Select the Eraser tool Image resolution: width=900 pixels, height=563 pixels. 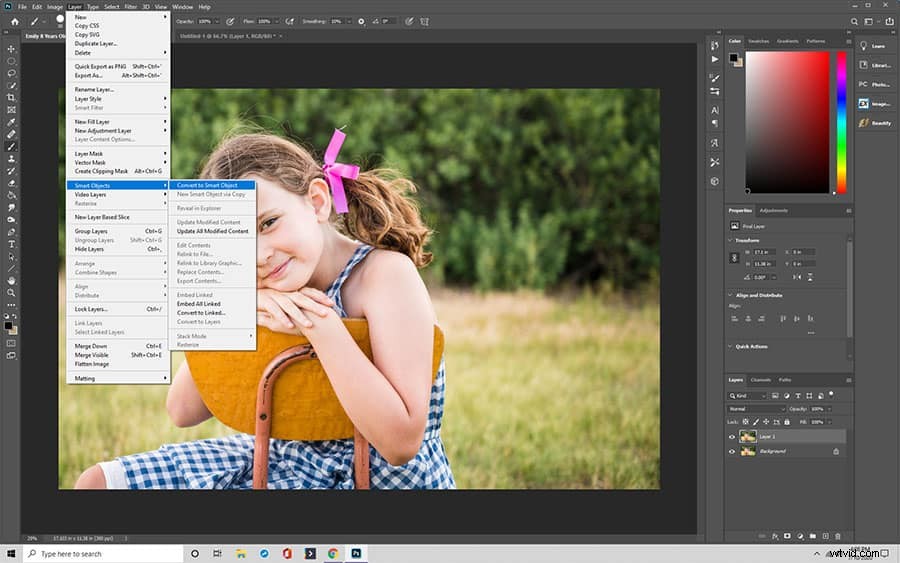point(11,184)
